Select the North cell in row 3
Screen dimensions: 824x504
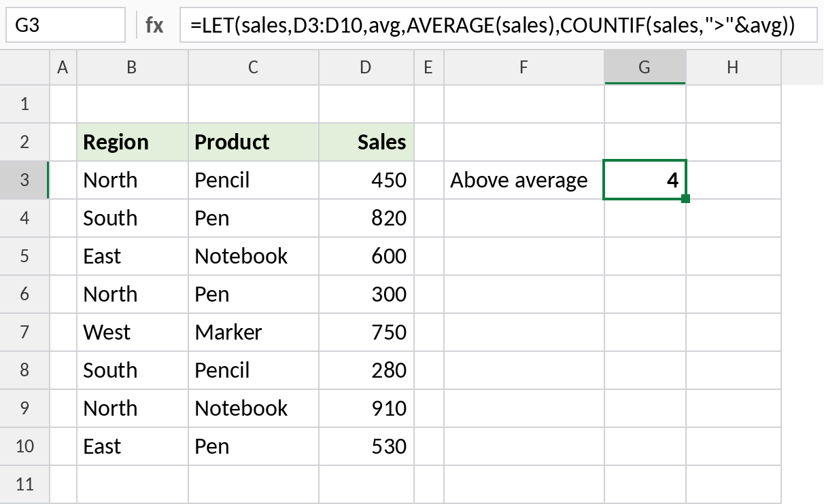coord(133,180)
